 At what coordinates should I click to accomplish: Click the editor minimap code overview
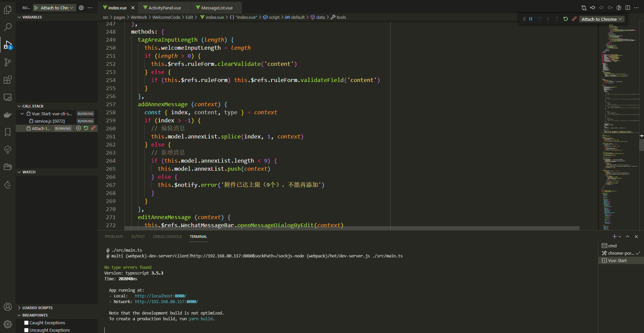(x=618, y=128)
